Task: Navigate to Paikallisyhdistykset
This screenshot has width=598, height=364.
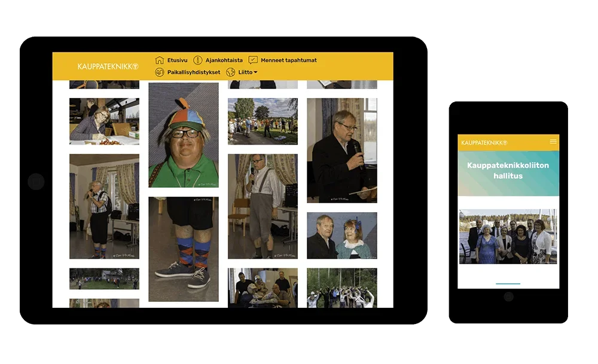Action: [193, 72]
